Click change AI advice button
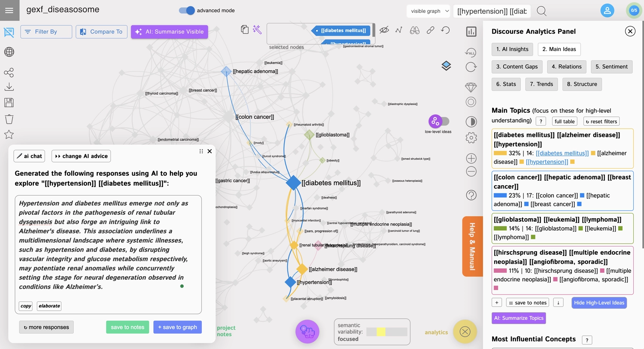The image size is (644, 349). point(81,156)
